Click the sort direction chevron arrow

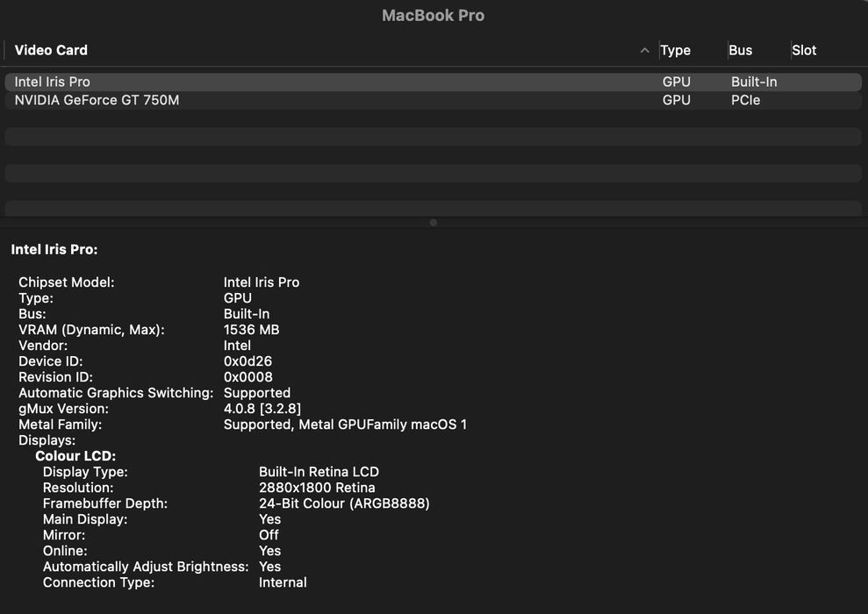[644, 50]
